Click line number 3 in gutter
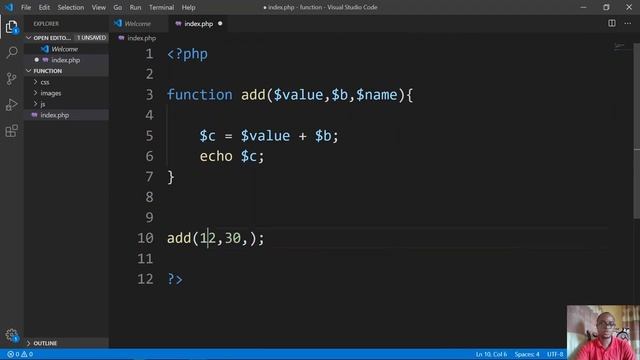 tap(149, 95)
